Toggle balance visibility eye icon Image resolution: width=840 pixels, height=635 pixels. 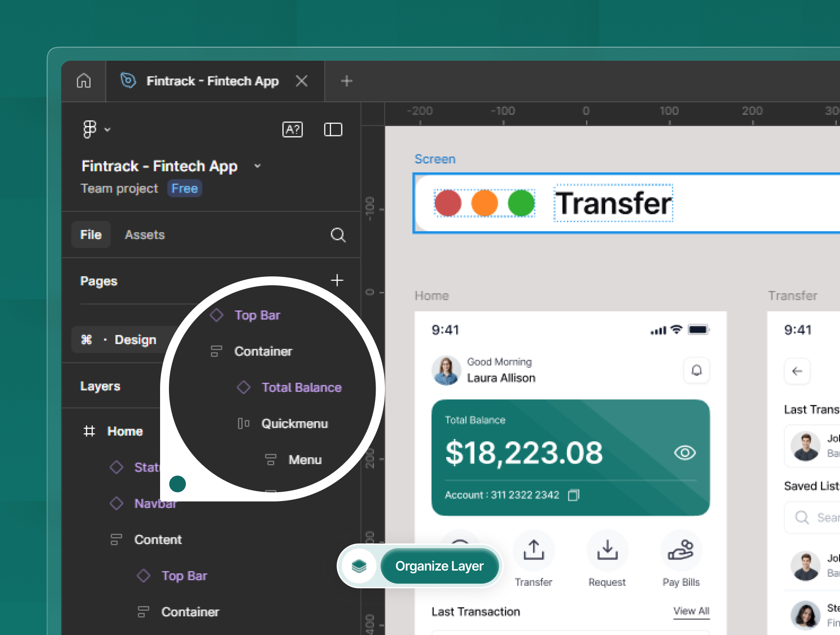click(x=685, y=452)
